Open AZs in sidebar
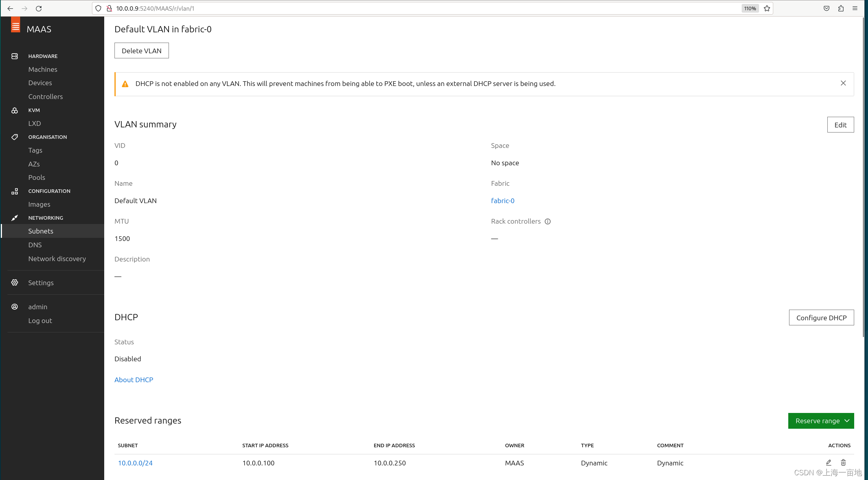The width and height of the screenshot is (868, 480). pos(34,164)
